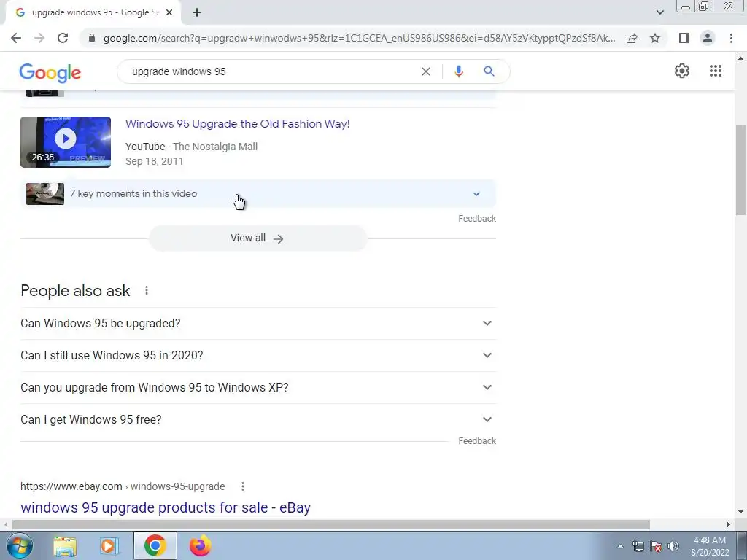Click the scroll down arrow button
This screenshot has height=560, width=747.
(740, 513)
